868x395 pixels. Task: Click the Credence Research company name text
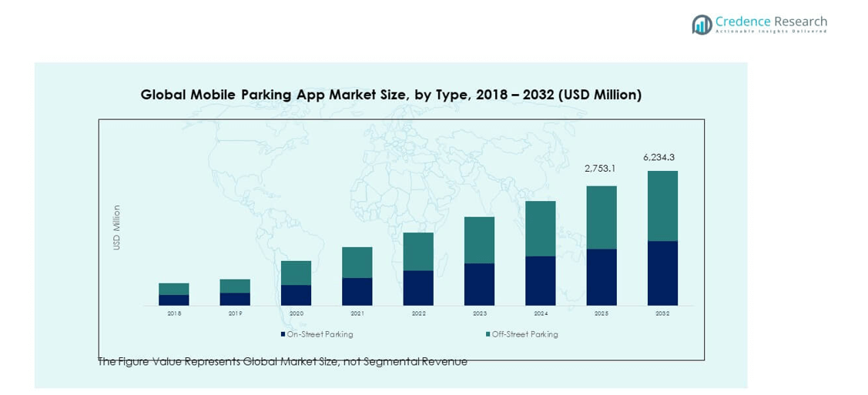(x=770, y=22)
